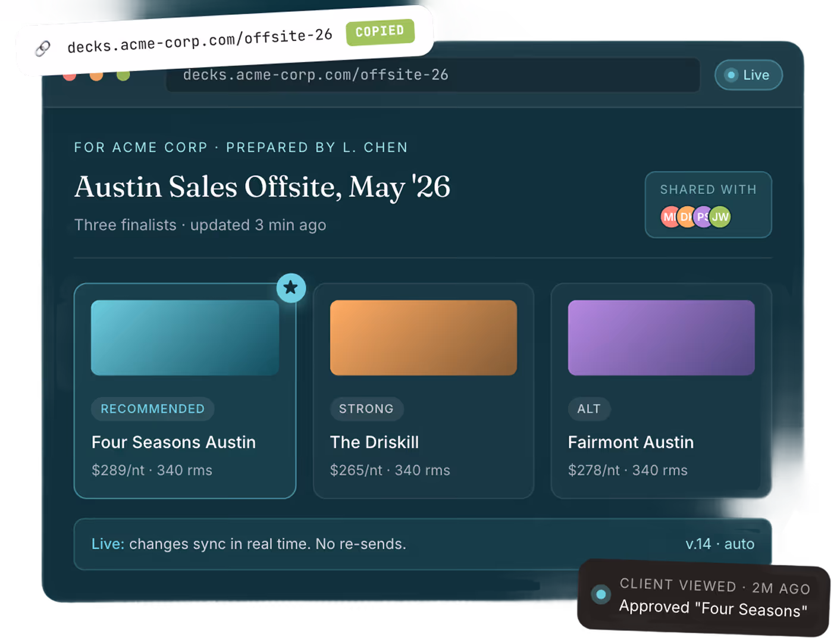The width and height of the screenshot is (840, 644).
Task: Click the v.14 · auto version label
Action: pos(720,544)
